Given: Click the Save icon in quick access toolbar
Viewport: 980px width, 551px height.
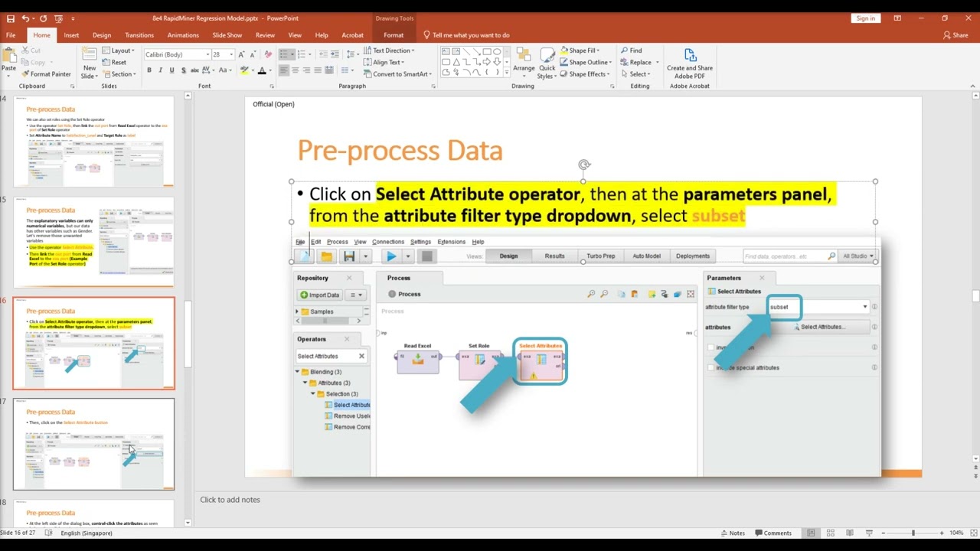Looking at the screenshot, I should tap(11, 18).
